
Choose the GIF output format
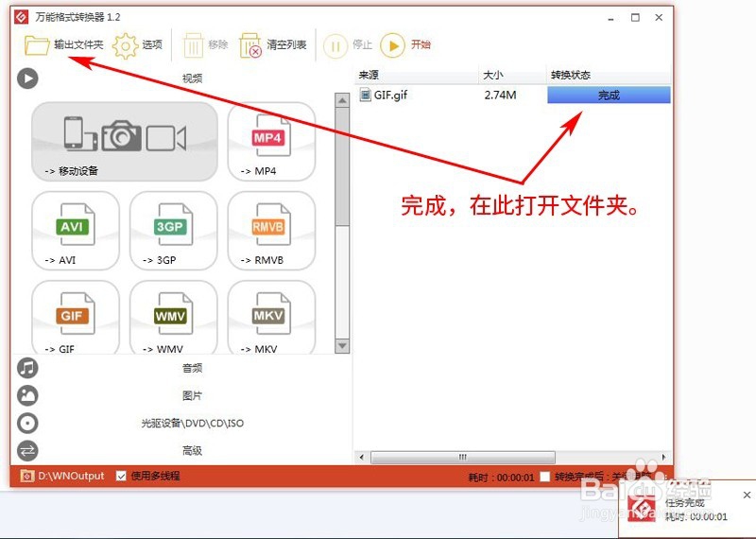pyautogui.click(x=76, y=318)
